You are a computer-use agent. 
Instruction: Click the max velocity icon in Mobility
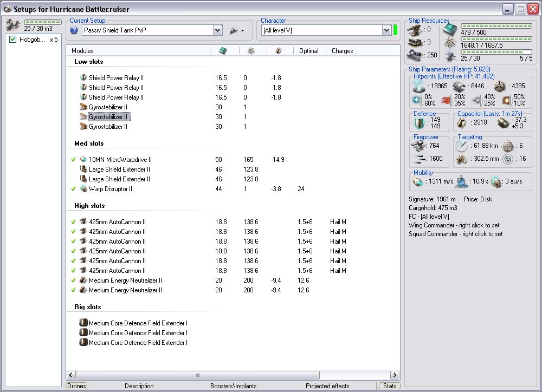418,181
